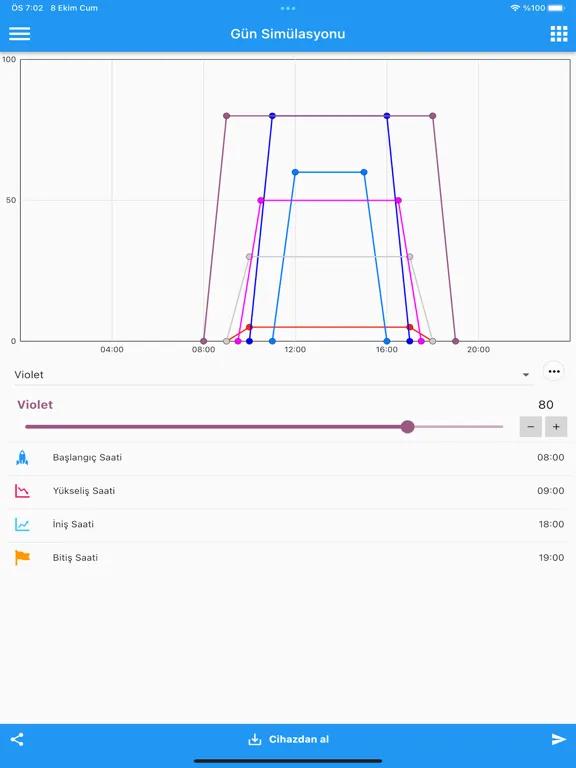The width and height of the screenshot is (576, 768).
Task: Select the 19:00 end time value
Action: click(552, 558)
